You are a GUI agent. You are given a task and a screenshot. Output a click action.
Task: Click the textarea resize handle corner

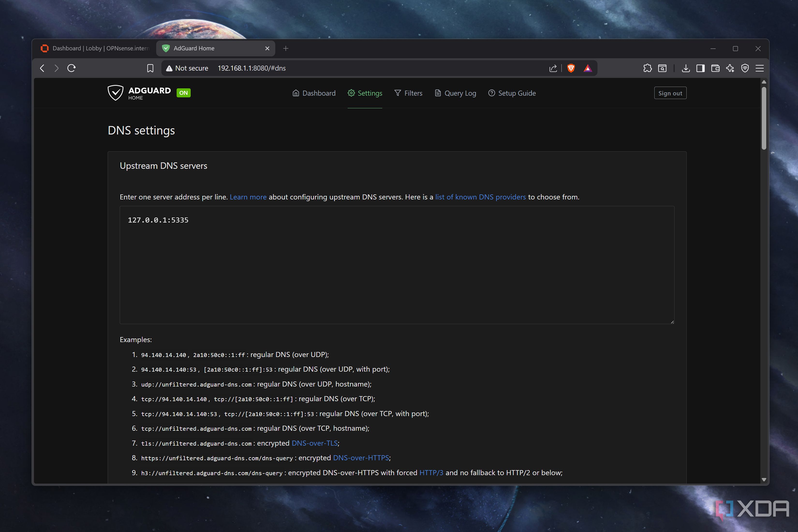coord(672,322)
